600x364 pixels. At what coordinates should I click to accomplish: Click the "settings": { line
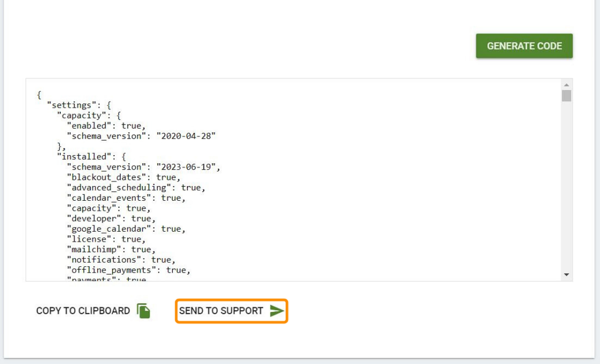pyautogui.click(x=79, y=105)
